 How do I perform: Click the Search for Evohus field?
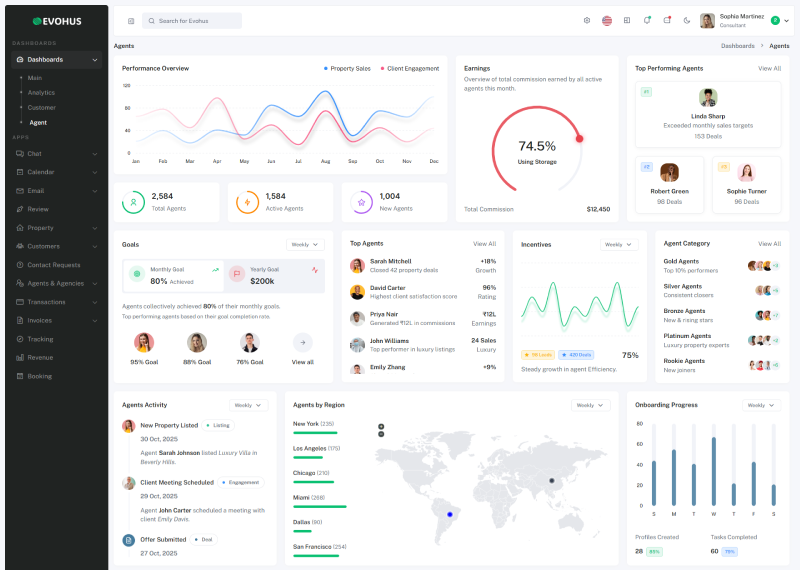pos(192,20)
